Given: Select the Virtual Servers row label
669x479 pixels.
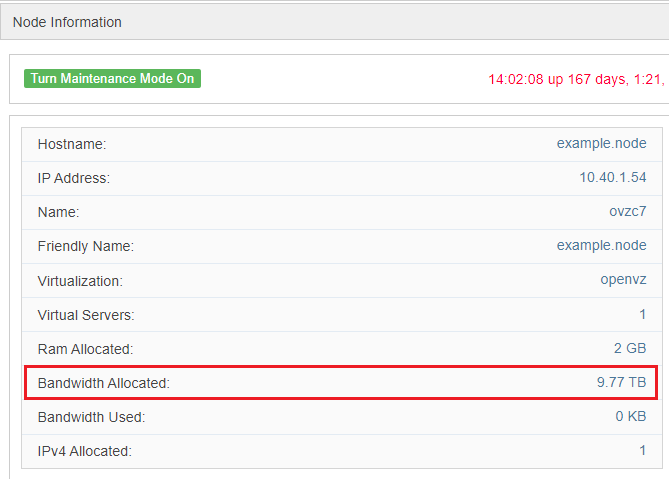Looking at the screenshot, I should coord(86,315).
